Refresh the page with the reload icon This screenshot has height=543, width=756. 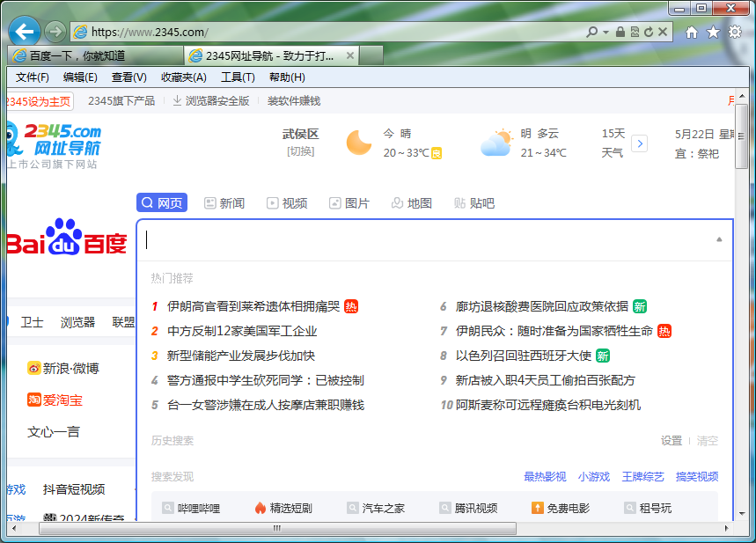649,32
